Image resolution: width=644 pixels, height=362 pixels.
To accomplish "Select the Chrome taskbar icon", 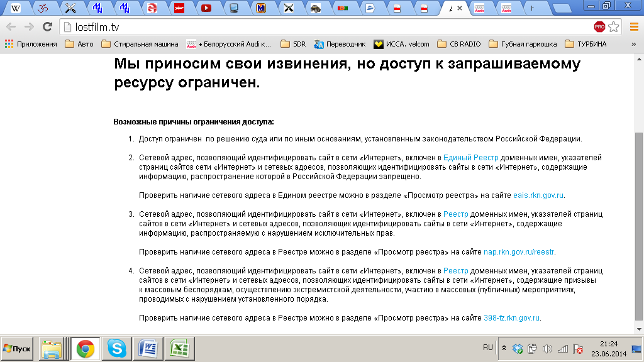I will [x=85, y=349].
